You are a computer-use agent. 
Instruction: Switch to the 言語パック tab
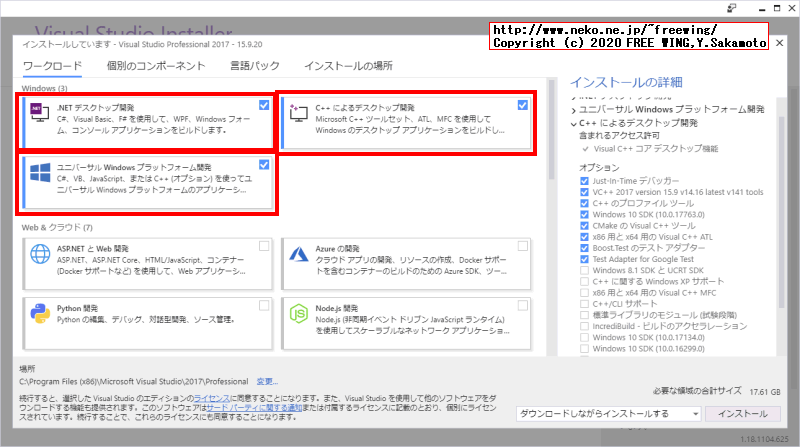(255, 66)
